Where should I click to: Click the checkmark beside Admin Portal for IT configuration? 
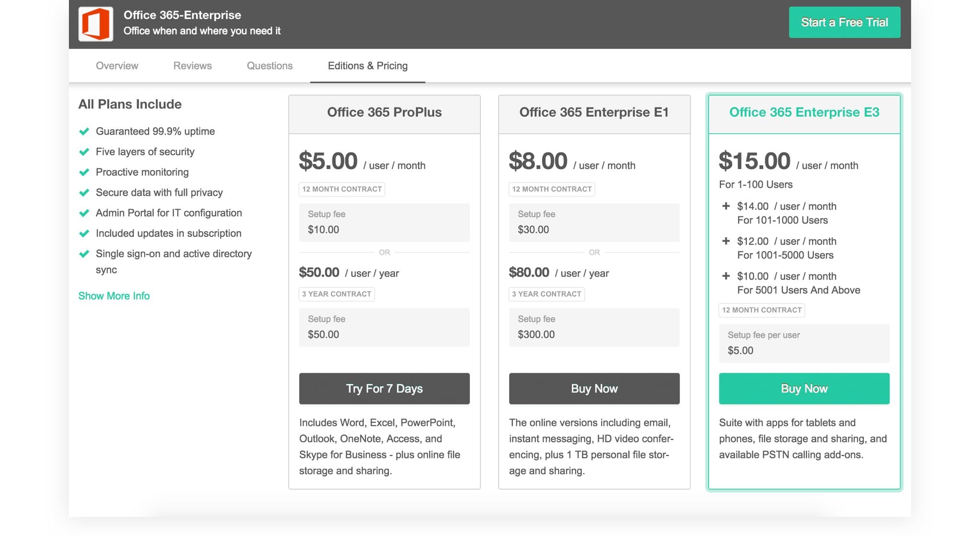tap(85, 212)
